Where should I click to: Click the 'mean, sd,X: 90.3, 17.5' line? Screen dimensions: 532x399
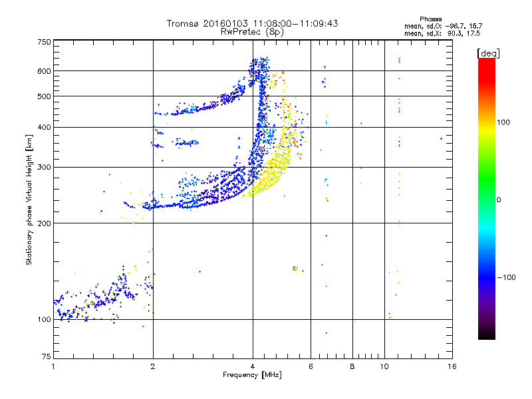click(442, 33)
